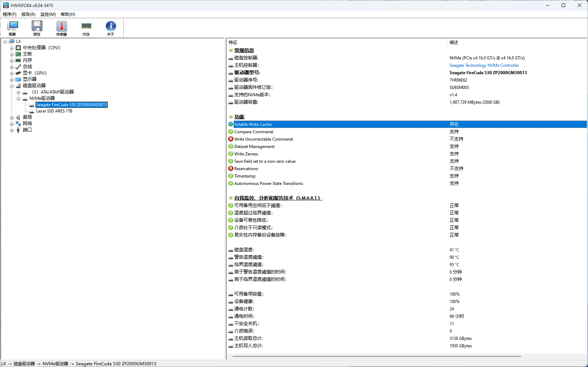Select Seagate FireCuda 530 tree item

(72, 105)
